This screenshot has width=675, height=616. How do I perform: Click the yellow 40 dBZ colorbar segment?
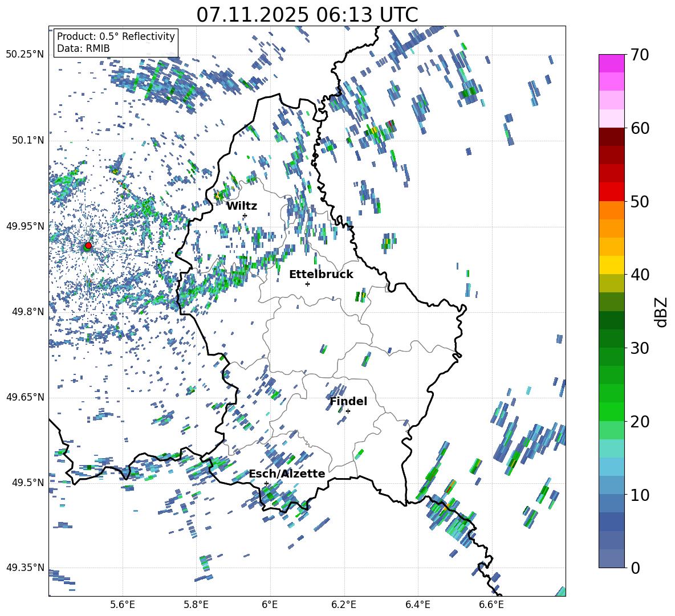(612, 265)
